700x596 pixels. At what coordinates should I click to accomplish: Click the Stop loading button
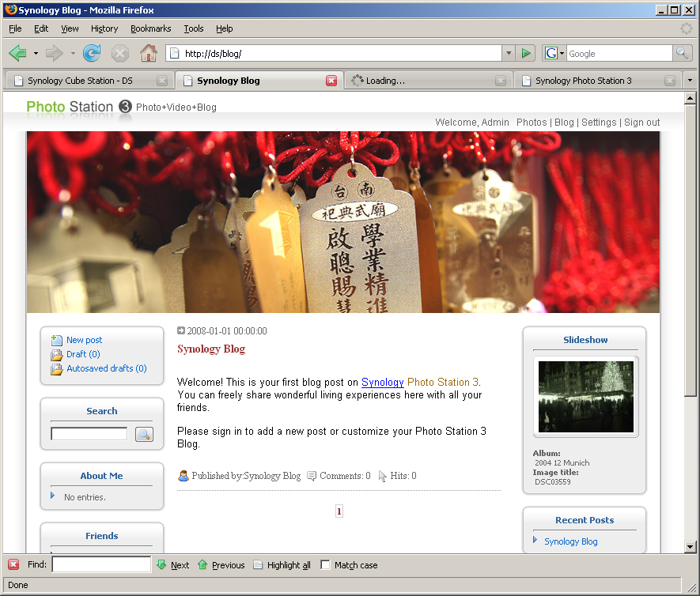click(119, 54)
